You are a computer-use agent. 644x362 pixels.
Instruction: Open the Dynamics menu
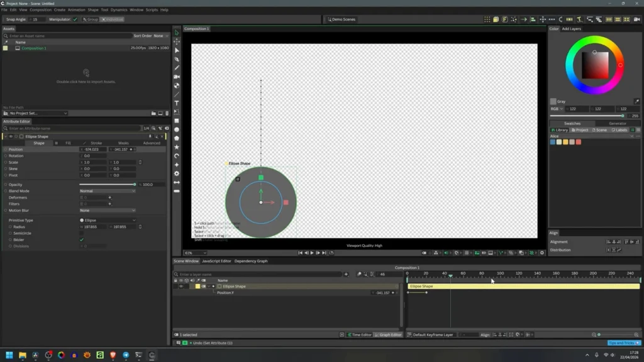(119, 10)
